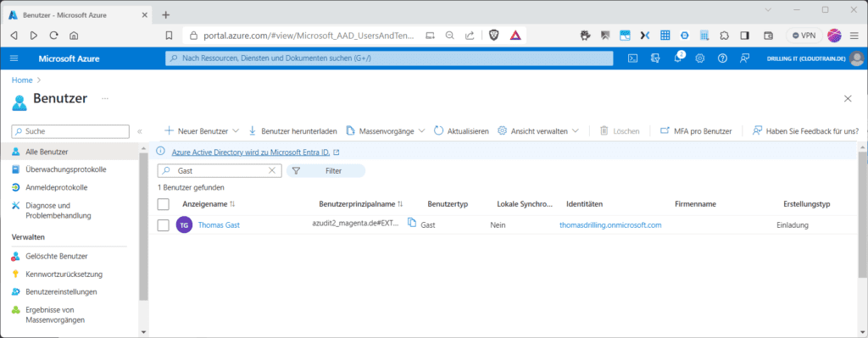Close the Benutzer blade

(x=848, y=98)
